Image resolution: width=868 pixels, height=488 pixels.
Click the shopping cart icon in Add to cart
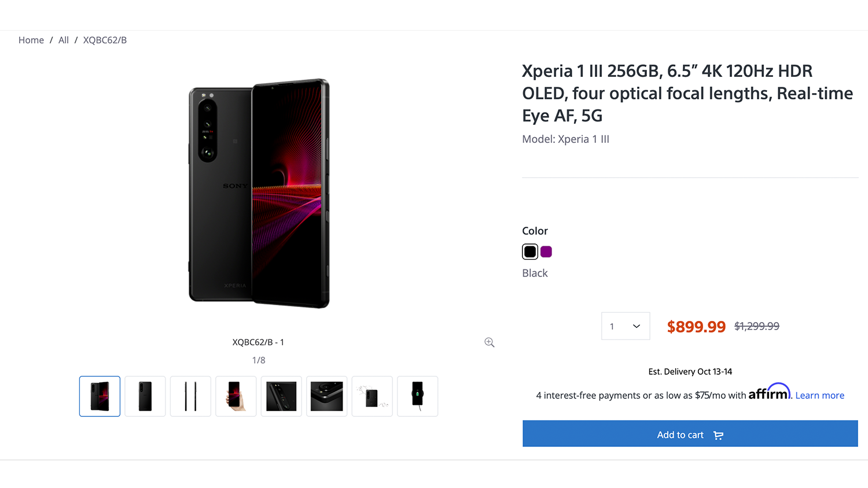pos(718,435)
